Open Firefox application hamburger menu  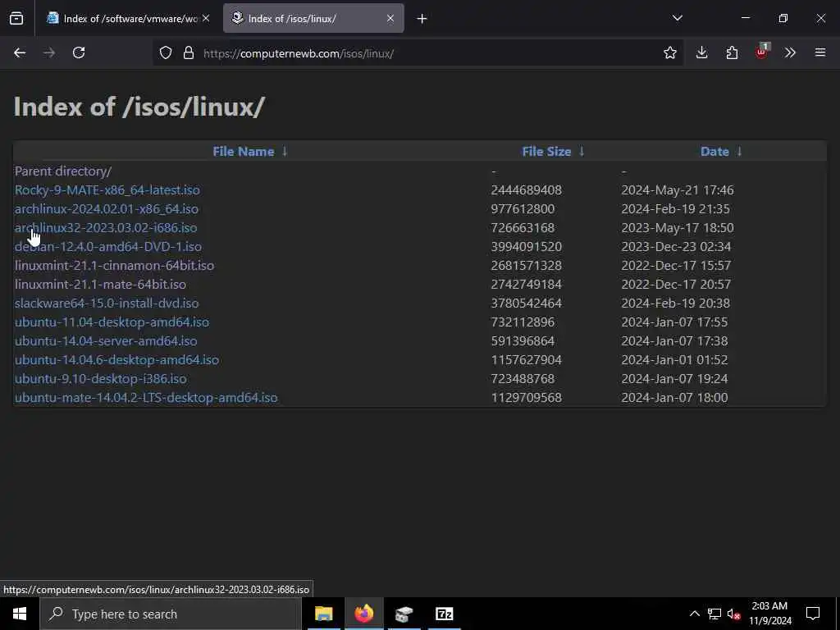point(820,52)
